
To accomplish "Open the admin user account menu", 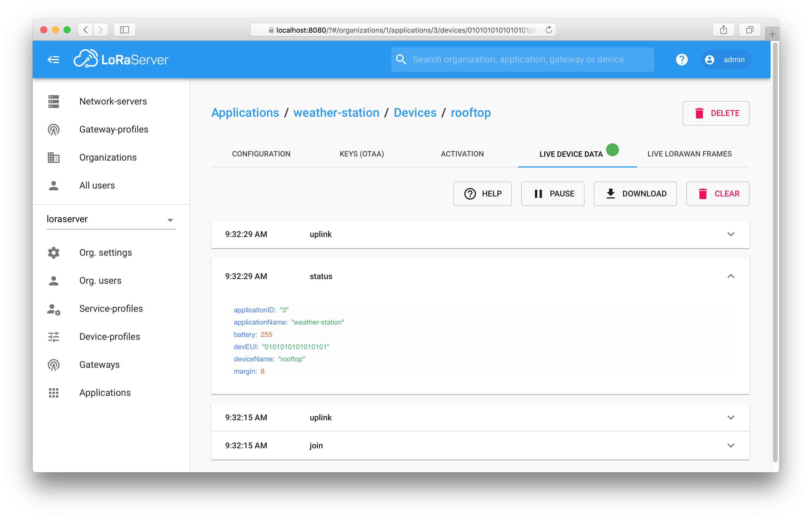I will [x=726, y=60].
